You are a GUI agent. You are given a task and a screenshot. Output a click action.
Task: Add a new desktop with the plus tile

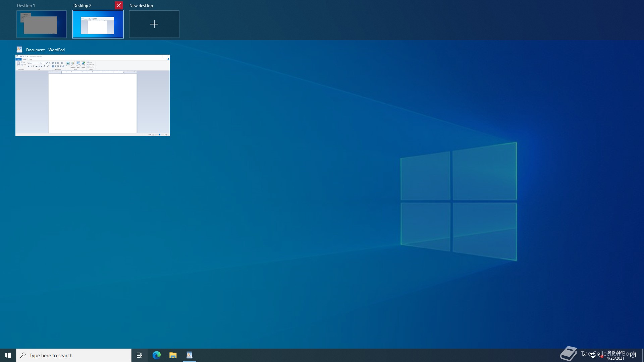point(154,24)
